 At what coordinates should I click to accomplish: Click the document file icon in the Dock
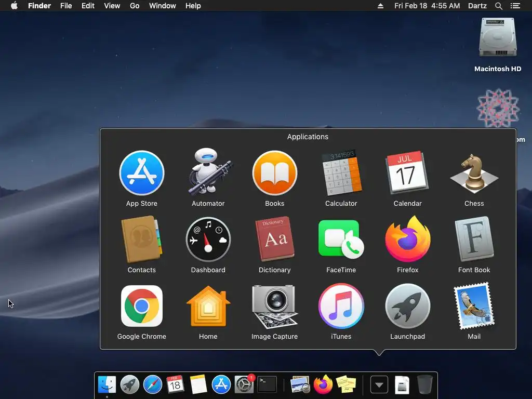point(402,385)
